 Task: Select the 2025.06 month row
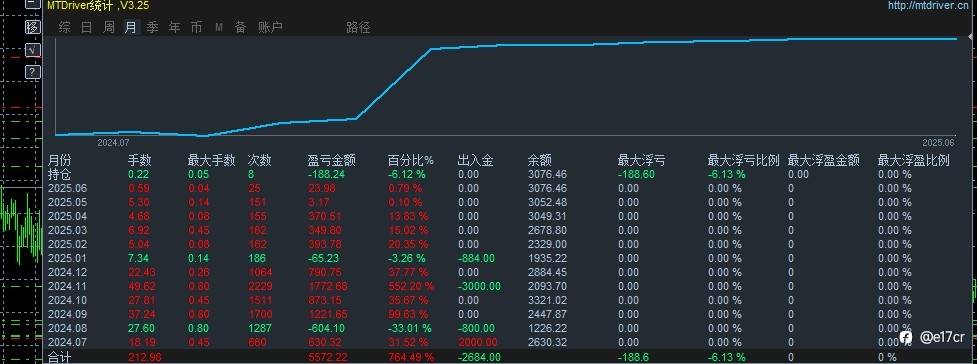pos(68,188)
